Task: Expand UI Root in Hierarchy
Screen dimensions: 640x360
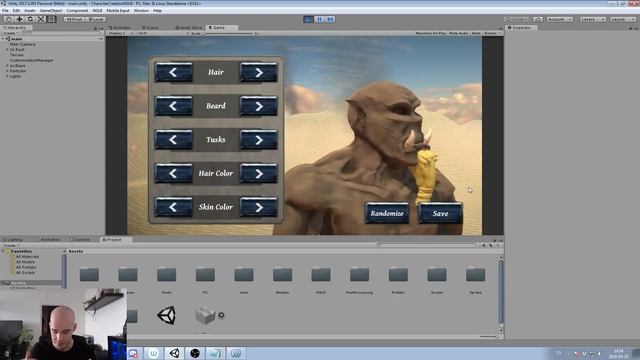Action: click(x=7, y=49)
